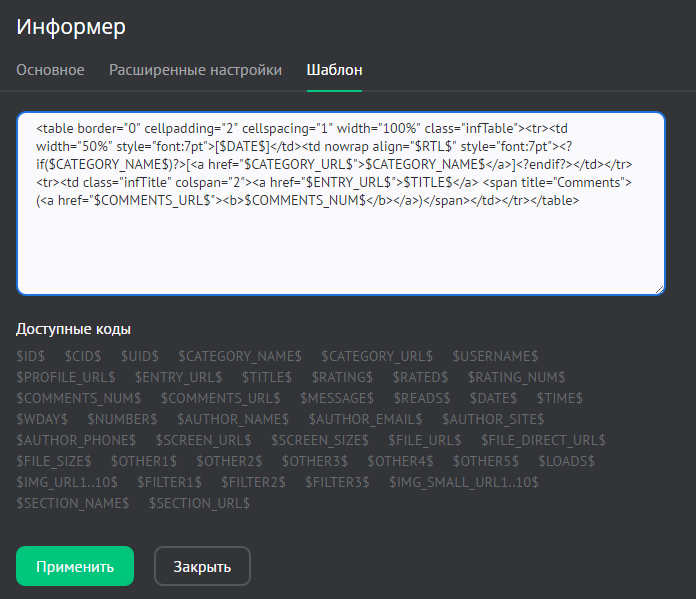Viewport: 696px width, 599px height.
Task: Click the Закрыть button
Action: [202, 566]
